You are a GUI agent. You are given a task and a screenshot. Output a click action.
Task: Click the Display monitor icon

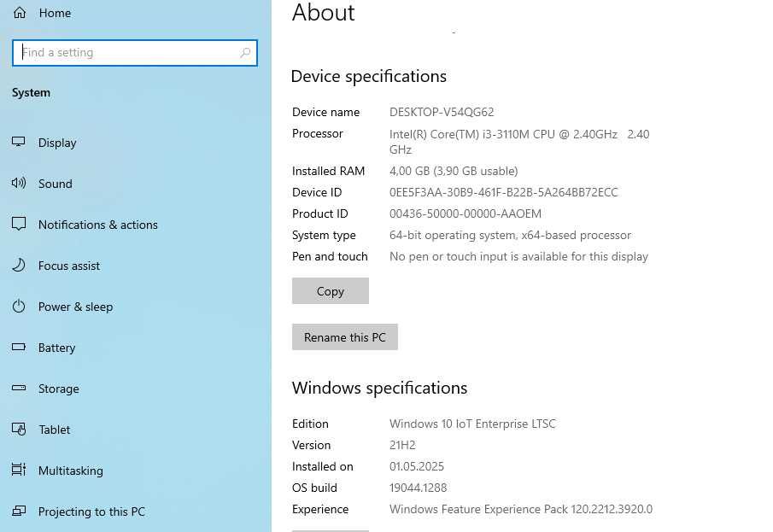(19, 142)
